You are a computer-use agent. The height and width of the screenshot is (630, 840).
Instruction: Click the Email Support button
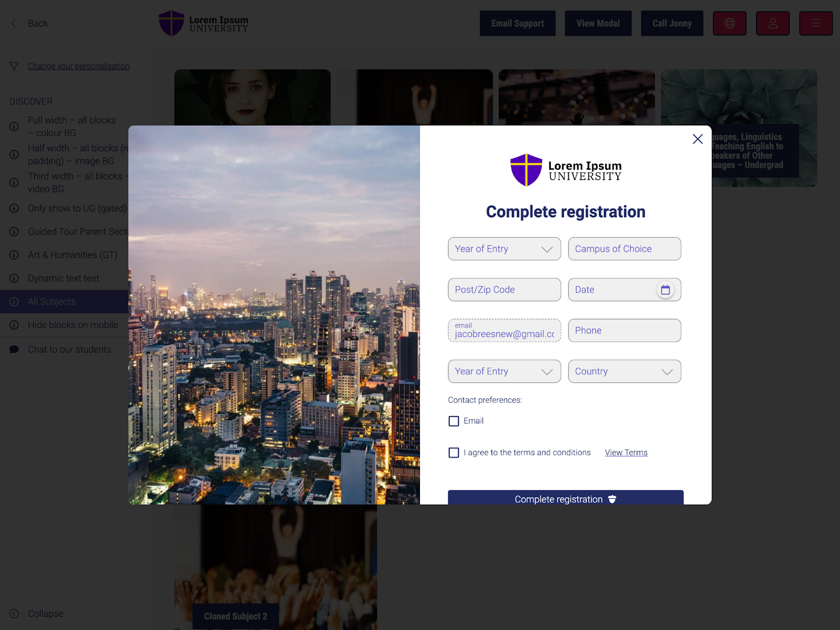[518, 23]
